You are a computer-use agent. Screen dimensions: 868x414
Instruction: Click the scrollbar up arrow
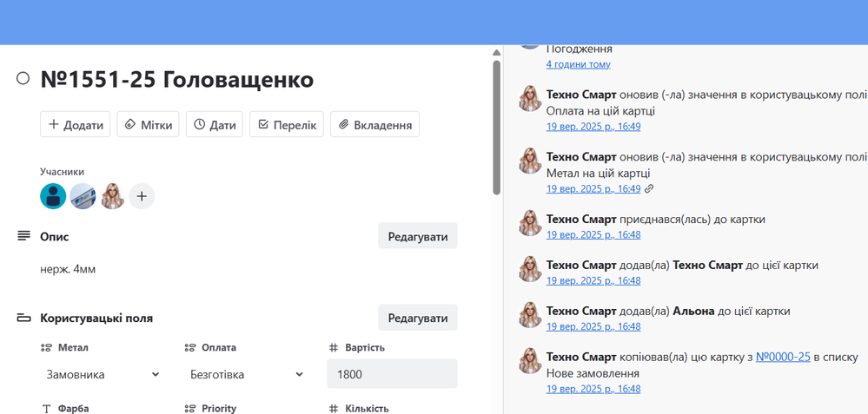tap(496, 53)
